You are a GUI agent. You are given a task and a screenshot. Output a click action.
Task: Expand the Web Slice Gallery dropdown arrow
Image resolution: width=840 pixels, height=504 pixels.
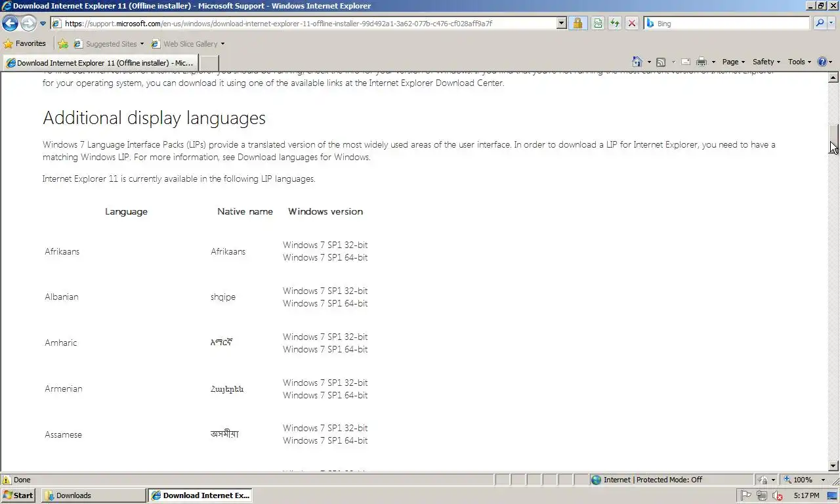(x=222, y=44)
